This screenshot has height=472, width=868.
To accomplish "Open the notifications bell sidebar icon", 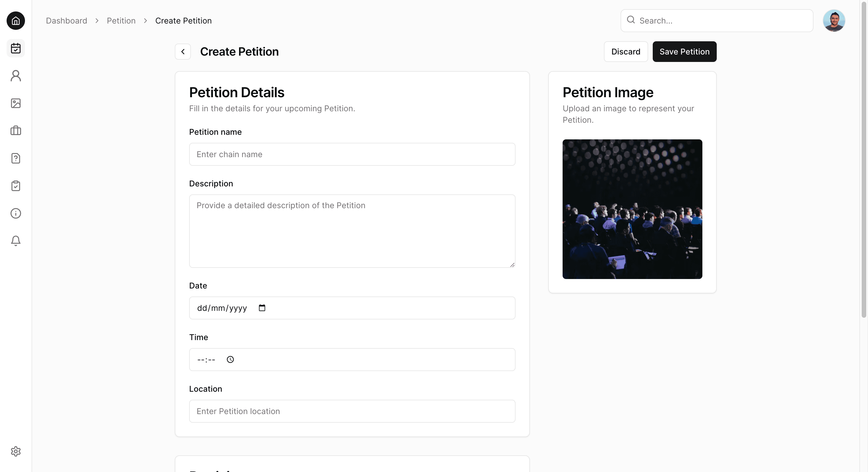I will click(x=16, y=241).
